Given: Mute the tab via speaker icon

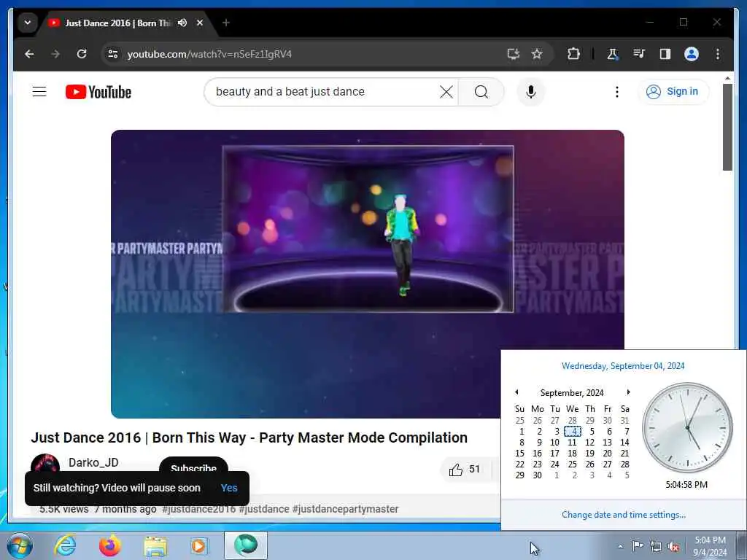Looking at the screenshot, I should coord(182,23).
